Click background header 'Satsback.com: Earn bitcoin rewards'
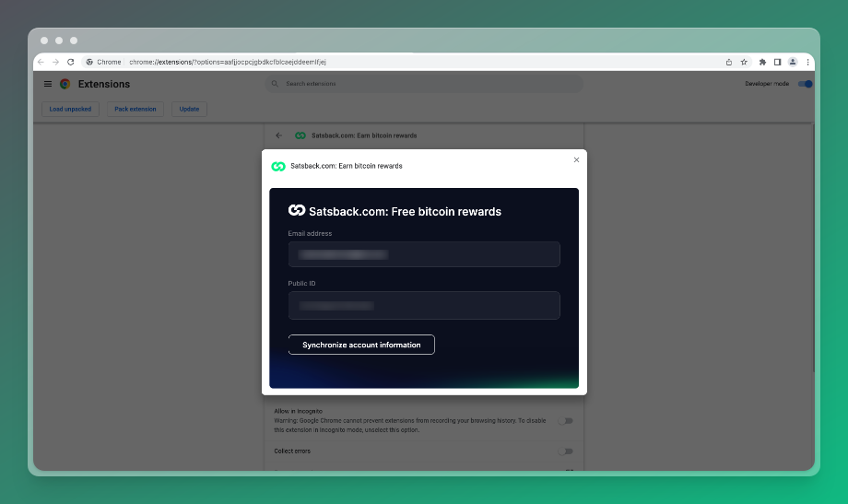 coord(364,135)
